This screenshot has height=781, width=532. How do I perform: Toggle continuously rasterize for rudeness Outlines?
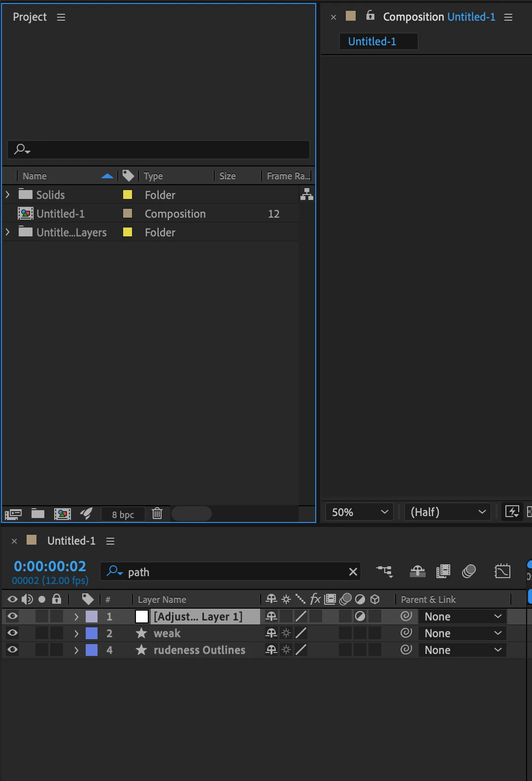tap(286, 650)
